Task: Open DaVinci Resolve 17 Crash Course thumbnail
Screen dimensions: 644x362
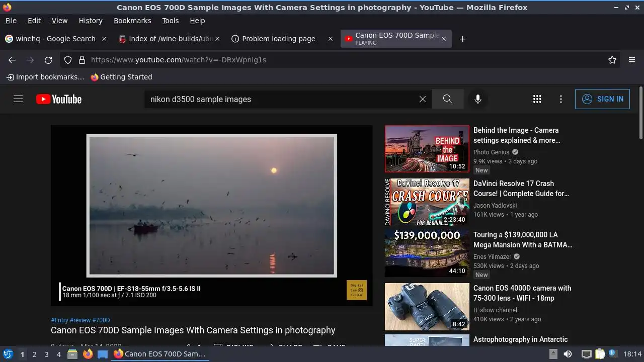Action: (x=427, y=202)
